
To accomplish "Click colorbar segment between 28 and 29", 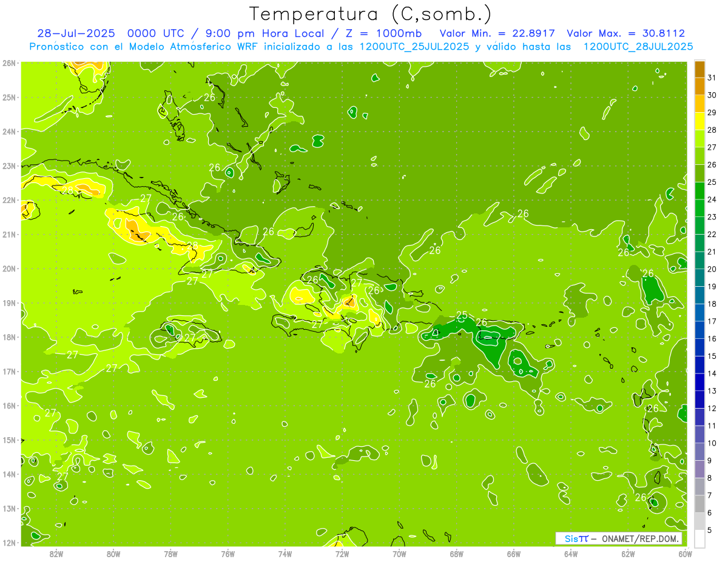I will pyautogui.click(x=699, y=121).
